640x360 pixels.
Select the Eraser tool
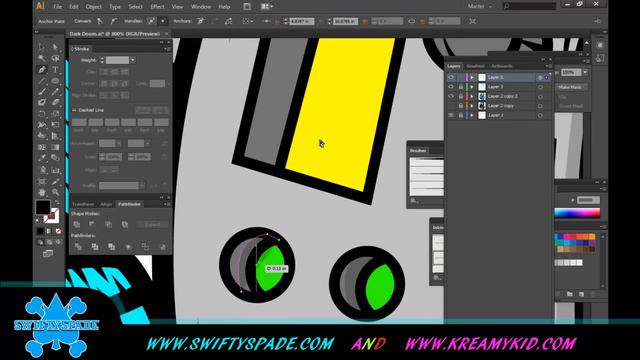pos(55,102)
